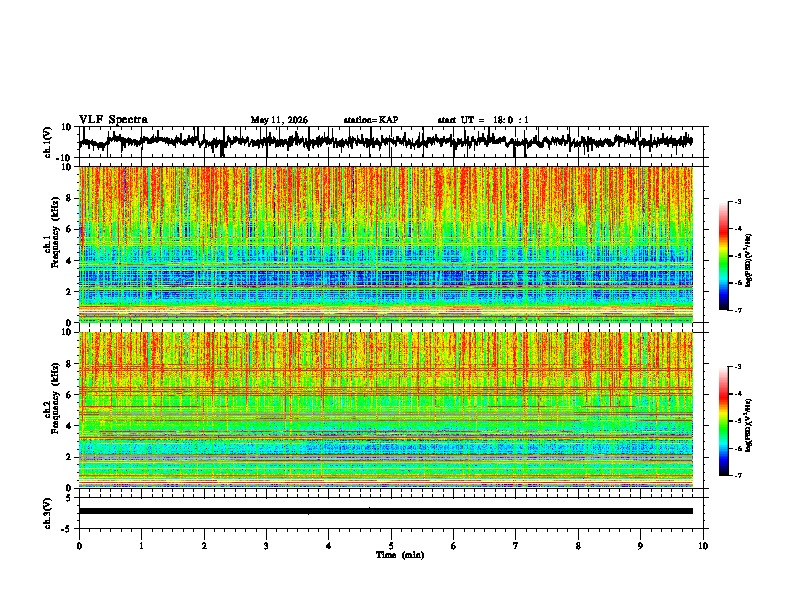Select the 5 tick on the Time axis

391,546
